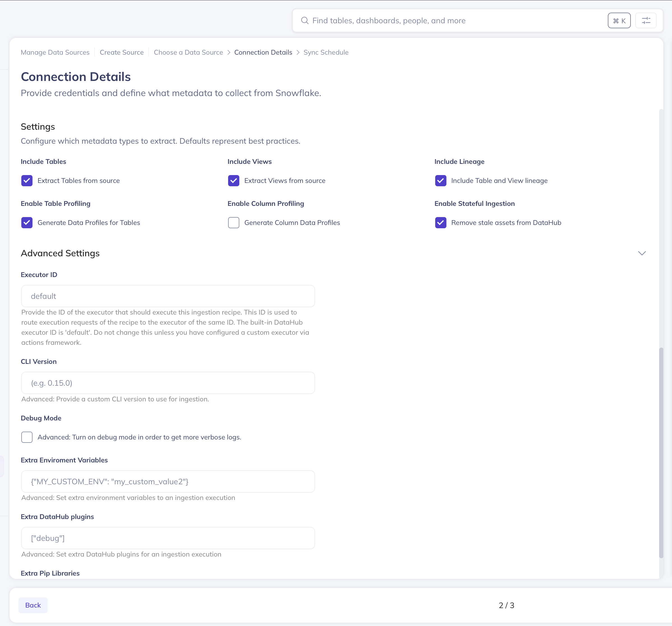Image resolution: width=672 pixels, height=626 pixels.
Task: Select Sync Schedule step
Action: [326, 52]
